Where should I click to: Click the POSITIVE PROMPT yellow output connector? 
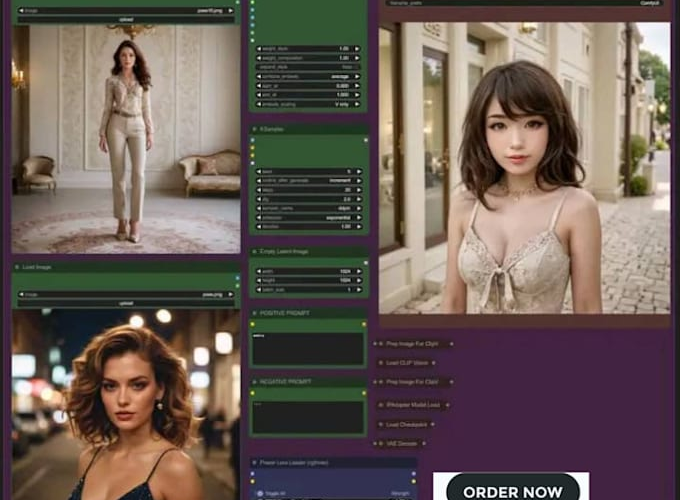click(364, 323)
